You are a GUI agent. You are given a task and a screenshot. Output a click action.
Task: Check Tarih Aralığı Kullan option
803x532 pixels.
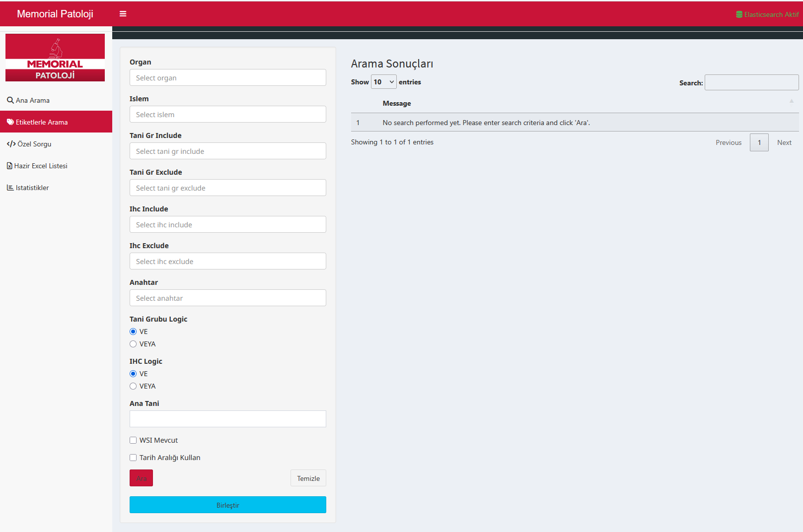(133, 458)
